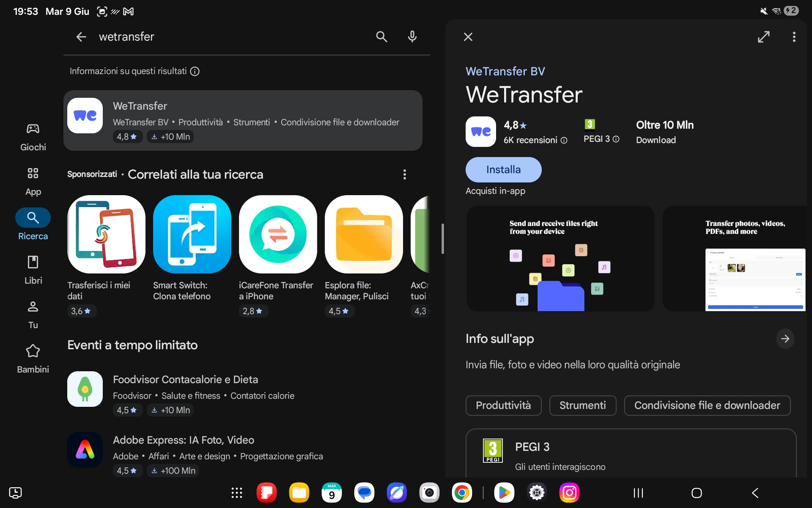Tap Adobe Express app icon
Image resolution: width=812 pixels, height=508 pixels.
tap(85, 450)
